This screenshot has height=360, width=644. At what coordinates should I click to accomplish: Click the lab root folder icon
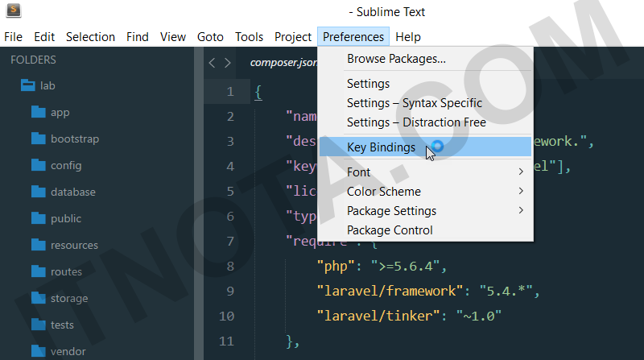point(28,85)
